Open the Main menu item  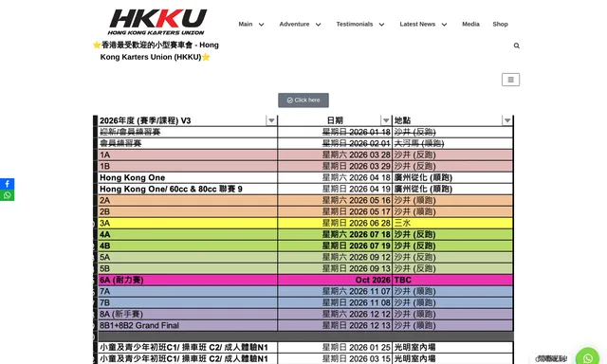(246, 24)
